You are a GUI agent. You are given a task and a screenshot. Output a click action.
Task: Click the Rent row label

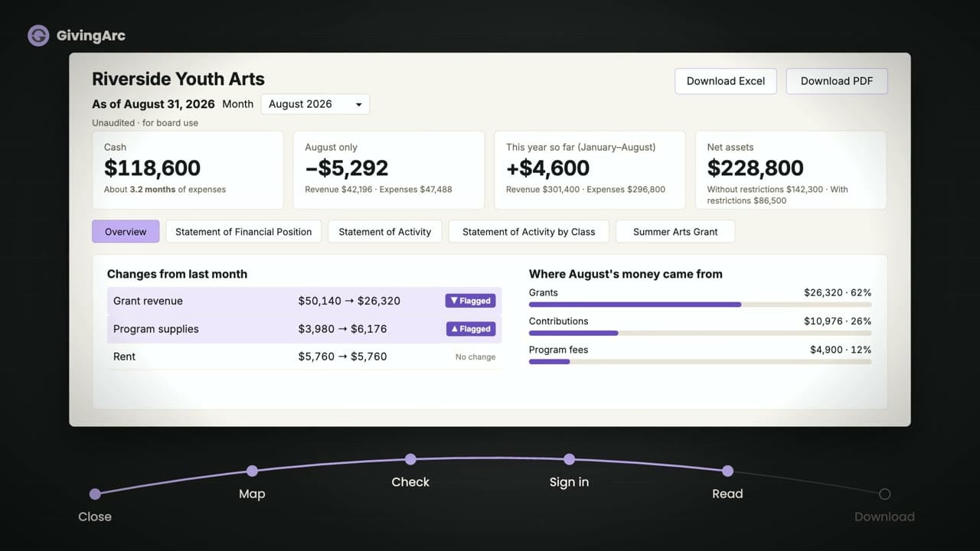point(124,357)
